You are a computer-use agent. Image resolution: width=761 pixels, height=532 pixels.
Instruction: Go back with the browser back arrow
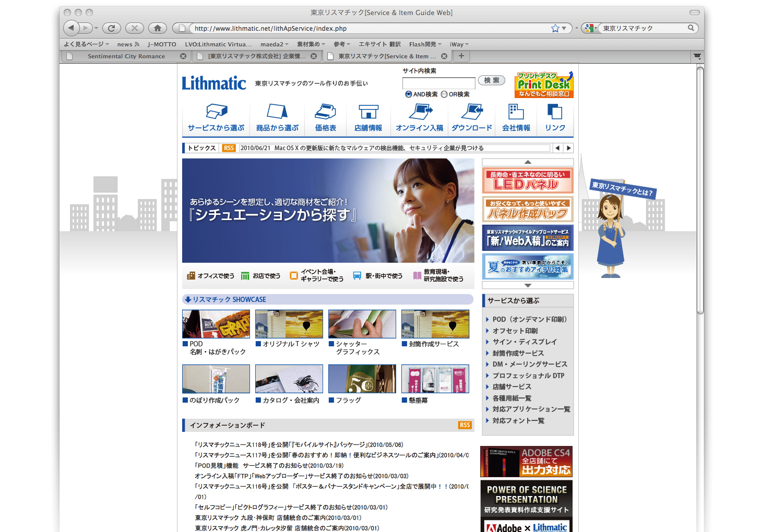pos(72,28)
